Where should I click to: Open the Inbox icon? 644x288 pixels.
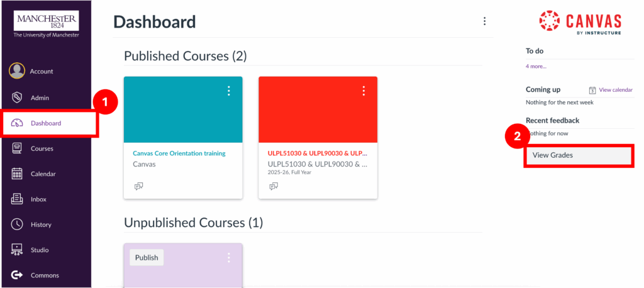18,199
